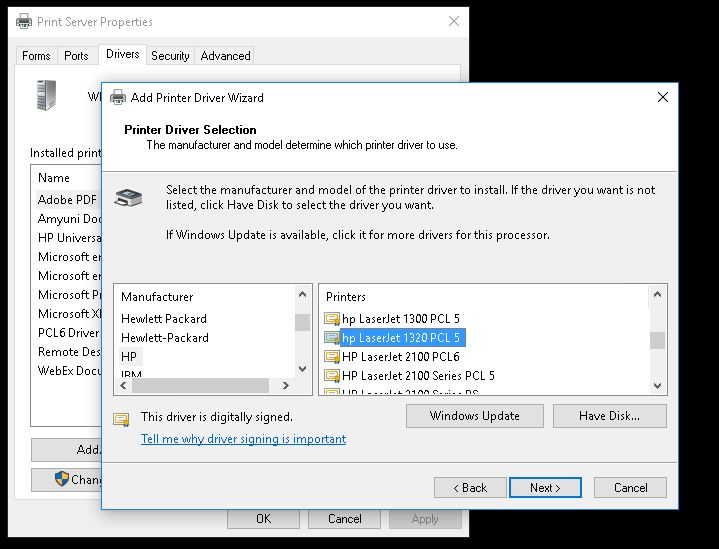The height and width of the screenshot is (549, 719).
Task: Click Printers list scroll down arrow
Action: tap(657, 386)
